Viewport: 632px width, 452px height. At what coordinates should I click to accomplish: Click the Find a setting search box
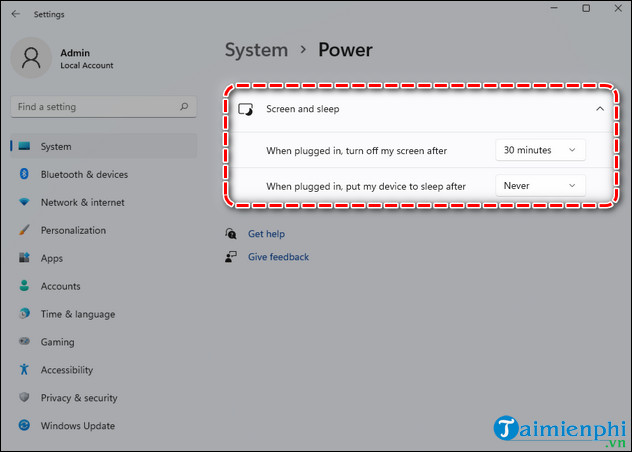(x=95, y=107)
